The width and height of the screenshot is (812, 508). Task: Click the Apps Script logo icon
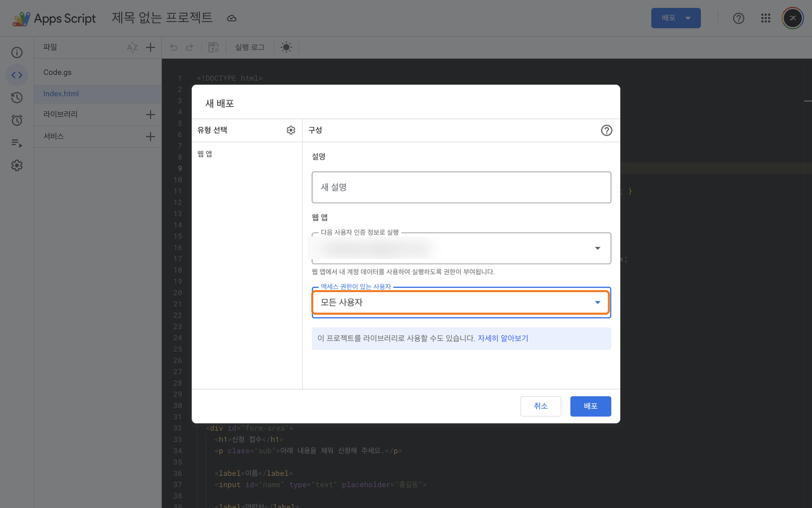pos(21,19)
